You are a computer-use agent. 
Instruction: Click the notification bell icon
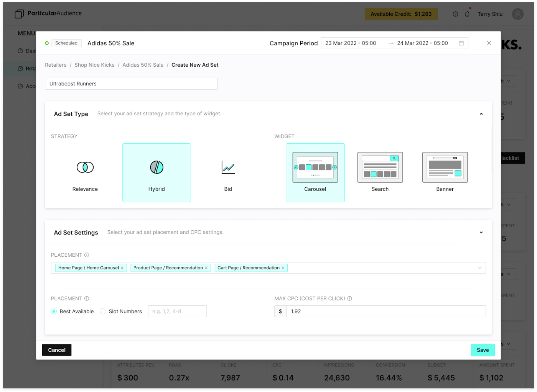tap(467, 14)
